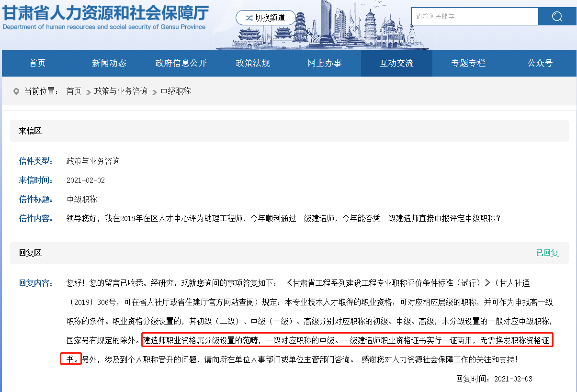The height and width of the screenshot is (392, 577).
Task: Click the first breadcrumb chevron after 首页
Action: (88, 92)
